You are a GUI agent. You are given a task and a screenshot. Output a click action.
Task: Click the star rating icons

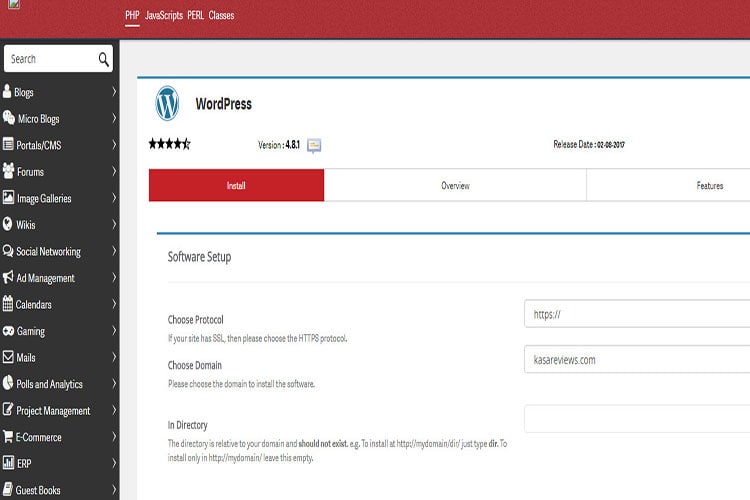pyautogui.click(x=169, y=144)
